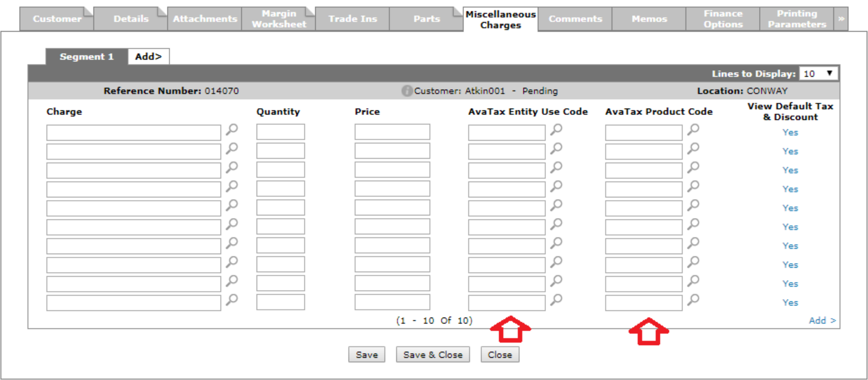
Task: Switch to the Parts tab
Action: [426, 19]
